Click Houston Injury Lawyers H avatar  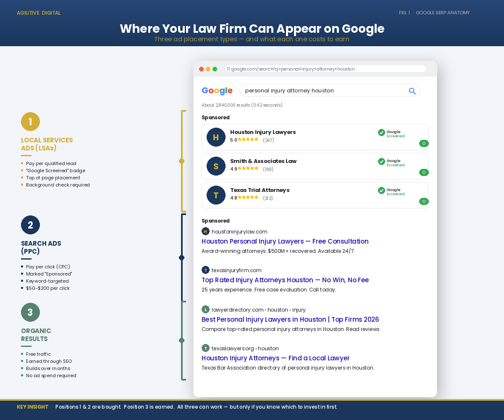(x=216, y=137)
